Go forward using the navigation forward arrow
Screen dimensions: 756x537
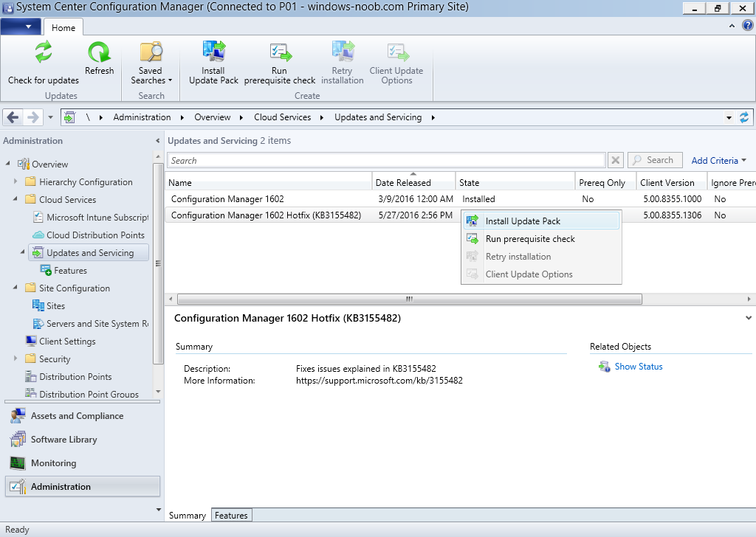point(32,117)
